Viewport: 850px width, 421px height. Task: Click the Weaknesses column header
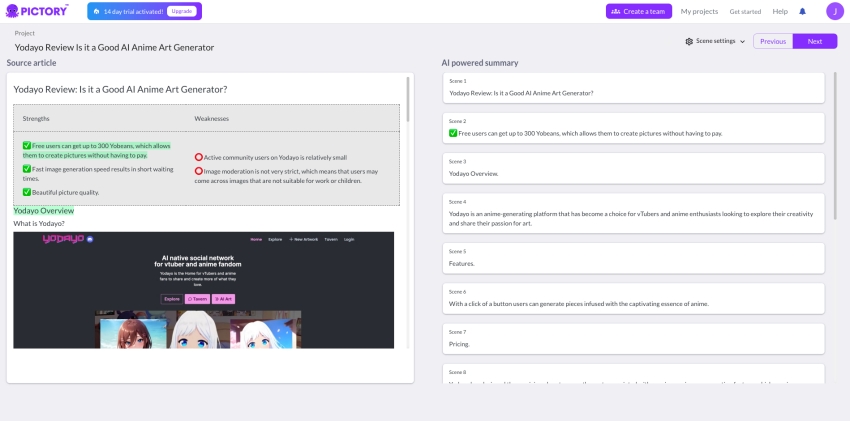point(211,118)
